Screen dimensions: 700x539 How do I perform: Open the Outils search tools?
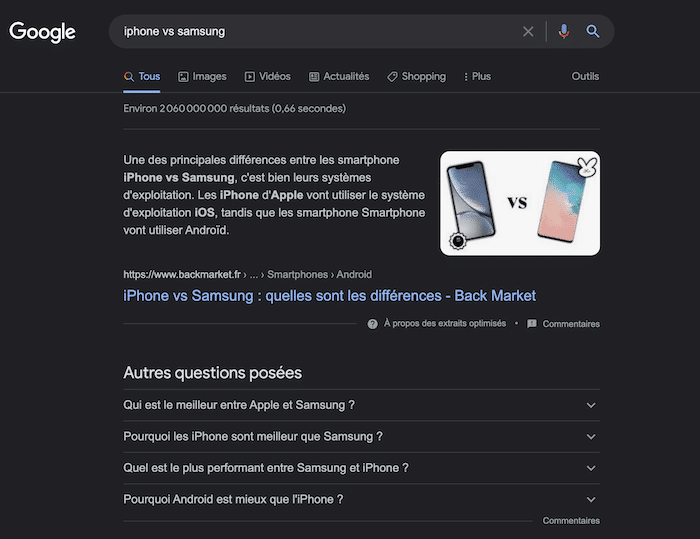(x=585, y=77)
